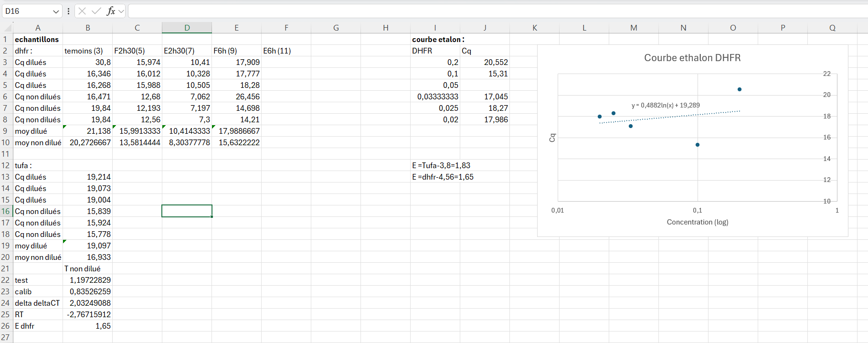Viewport: 868px width, 343px height.
Task: Click the Select All corner triangle
Action: [x=7, y=28]
